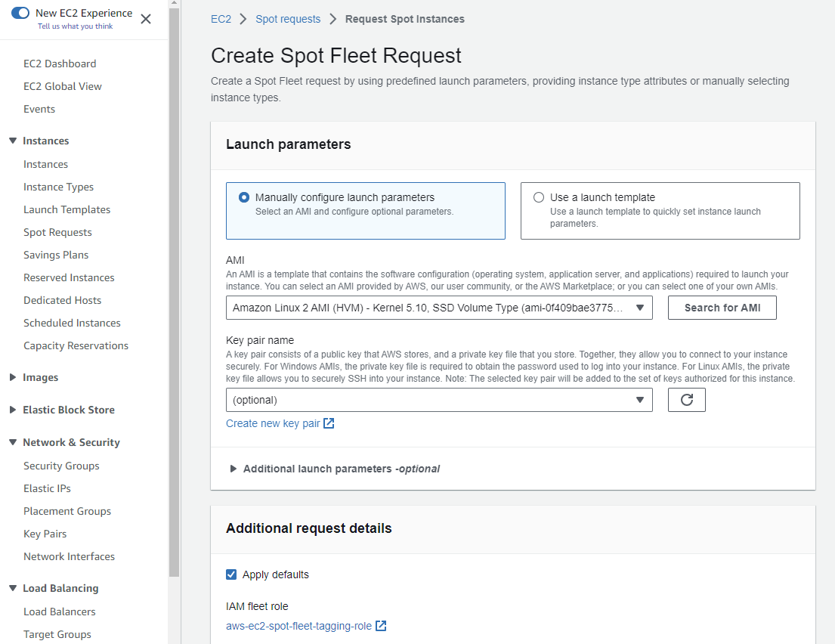The image size is (835, 644).
Task: Open Capacity Reservations page
Action: (76, 345)
